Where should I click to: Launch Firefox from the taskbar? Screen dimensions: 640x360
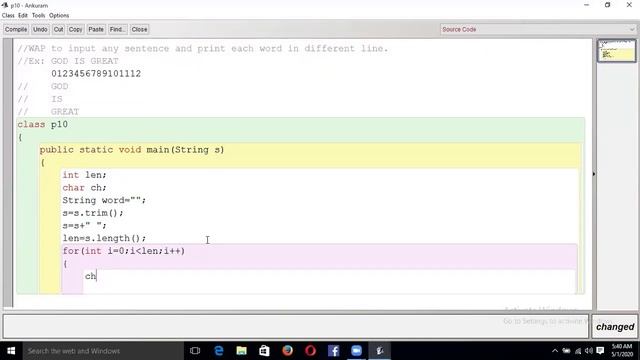coord(287,351)
